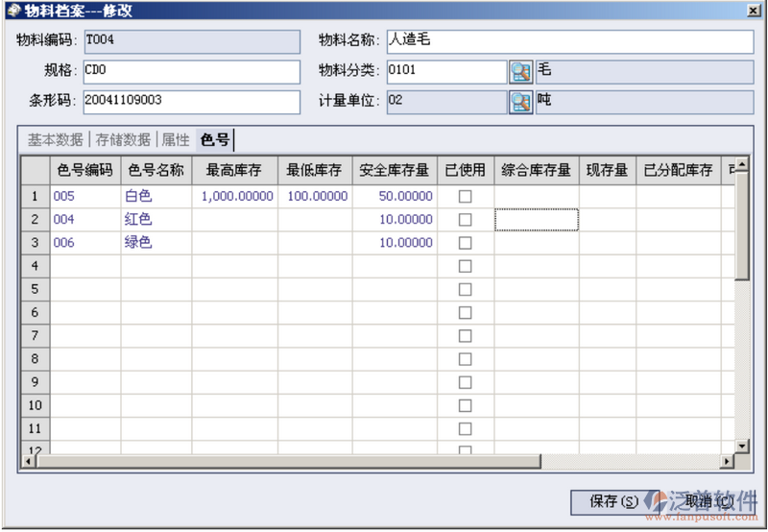The width and height of the screenshot is (768, 532).
Task: Tick 已使用 checkbox for 白色 row
Action: pyautogui.click(x=465, y=197)
